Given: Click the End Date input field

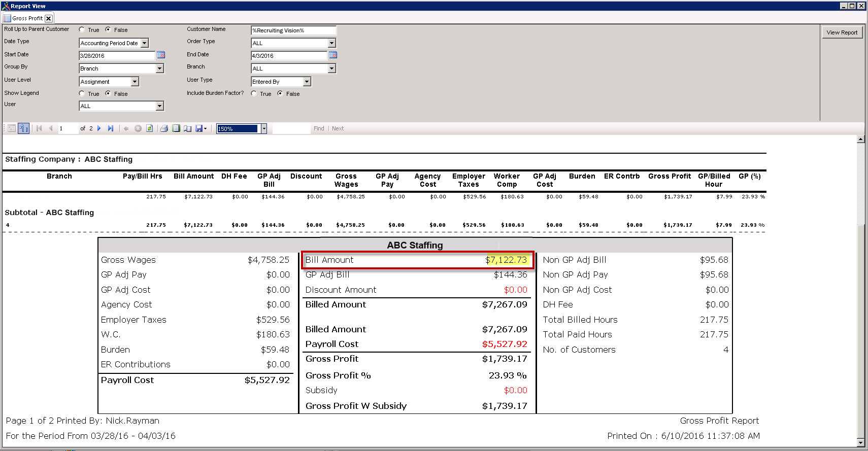Looking at the screenshot, I should [x=289, y=56].
